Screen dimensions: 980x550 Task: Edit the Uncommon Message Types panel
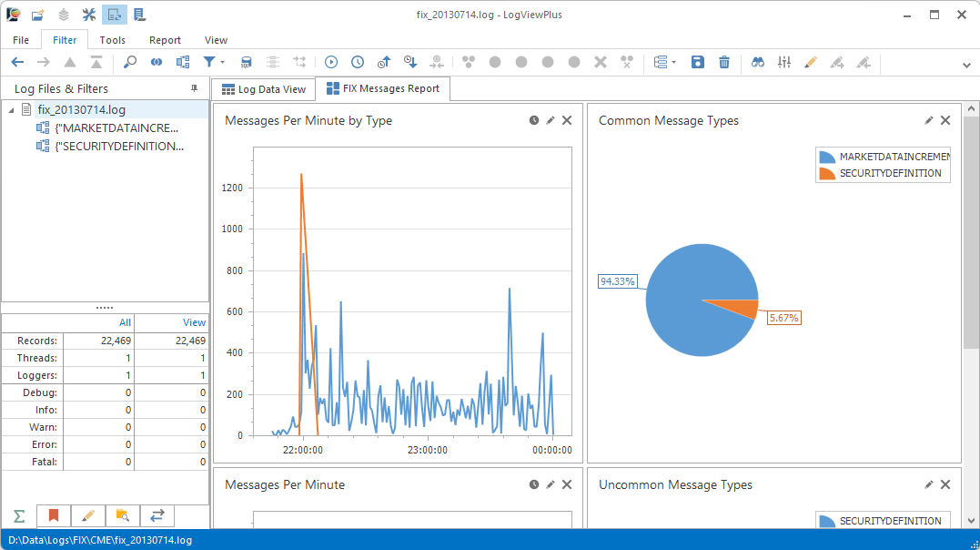[929, 484]
